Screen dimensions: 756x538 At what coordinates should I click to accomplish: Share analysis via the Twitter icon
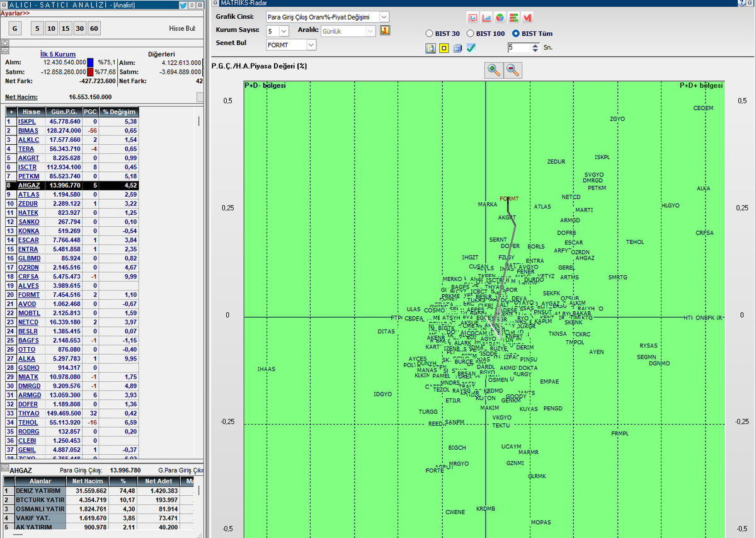(183, 5)
